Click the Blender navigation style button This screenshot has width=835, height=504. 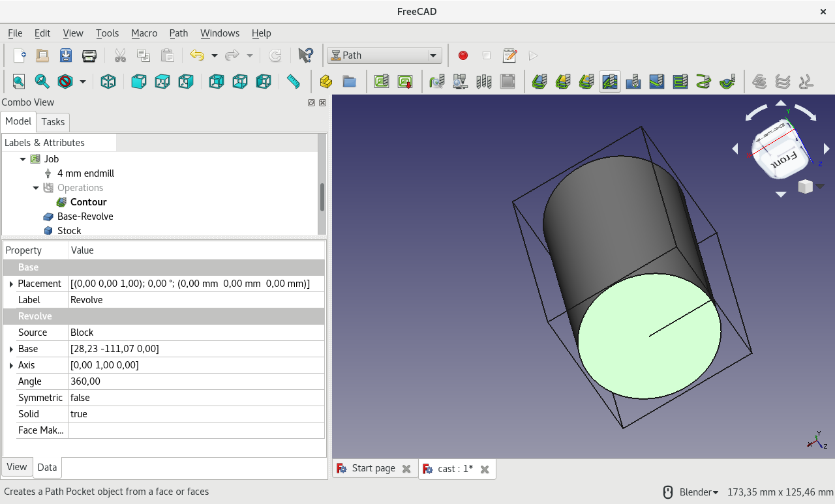pos(698,492)
